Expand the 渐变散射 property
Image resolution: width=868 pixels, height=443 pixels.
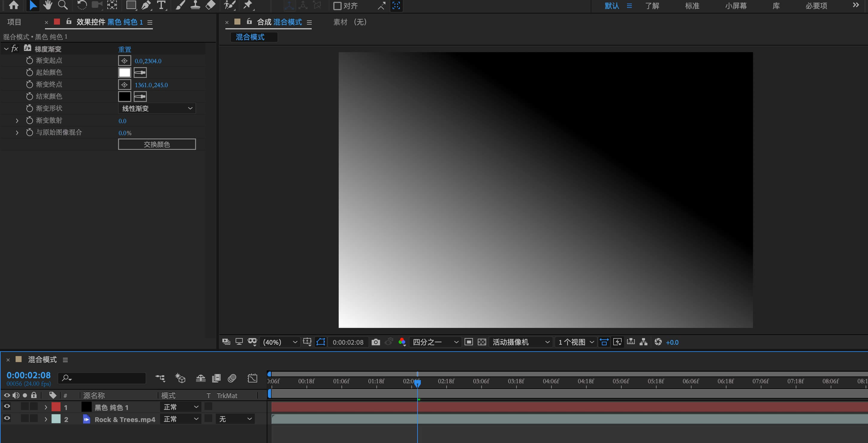pyautogui.click(x=17, y=120)
